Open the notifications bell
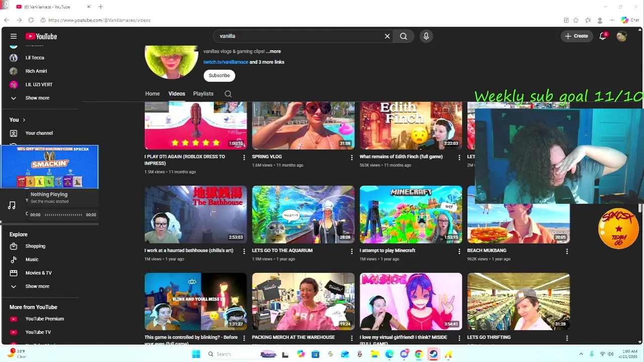644x362 pixels. pyautogui.click(x=603, y=36)
